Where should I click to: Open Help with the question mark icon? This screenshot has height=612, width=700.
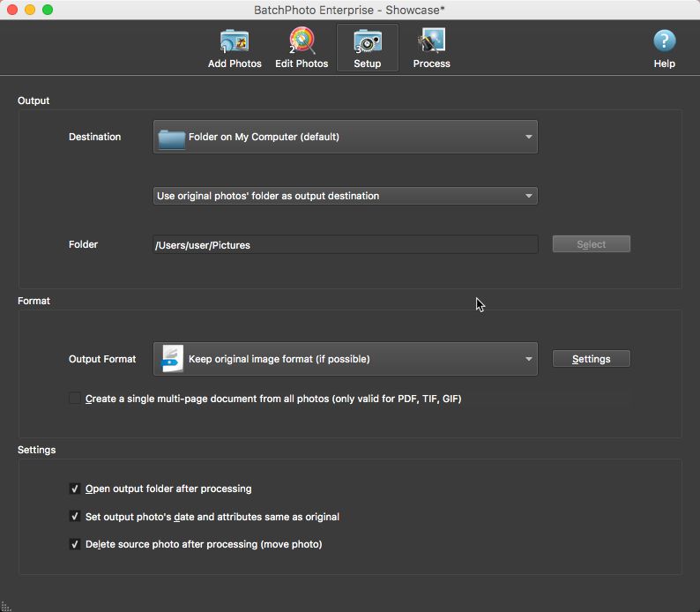[x=664, y=41]
